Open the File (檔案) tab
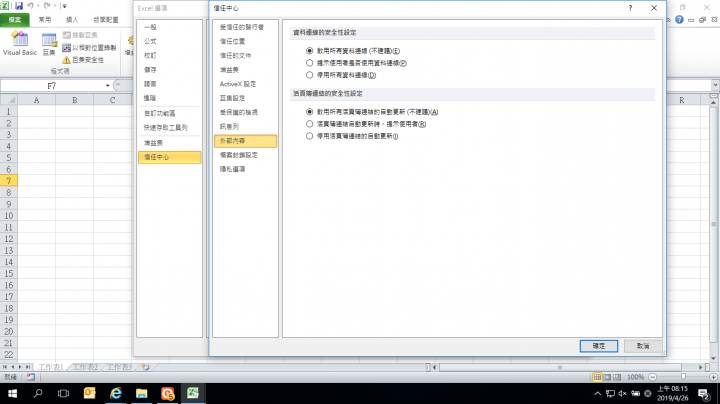Image resolution: width=720 pixels, height=404 pixels. pos(15,20)
